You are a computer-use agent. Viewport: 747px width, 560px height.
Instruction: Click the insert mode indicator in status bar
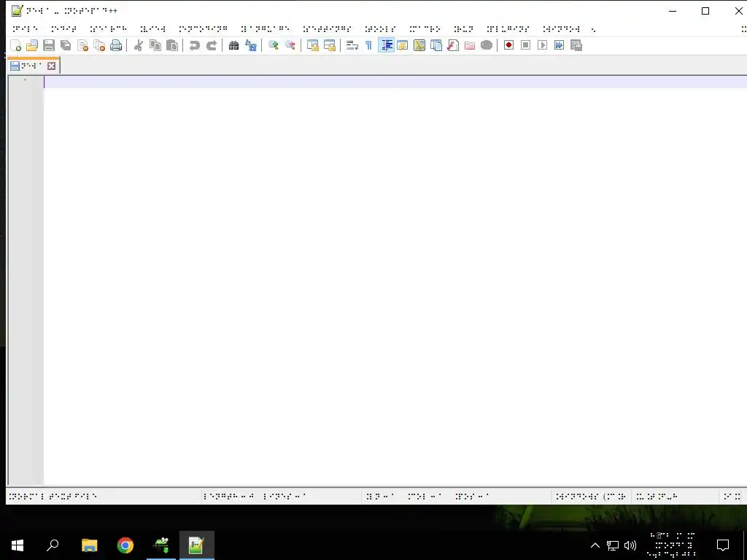(732, 496)
